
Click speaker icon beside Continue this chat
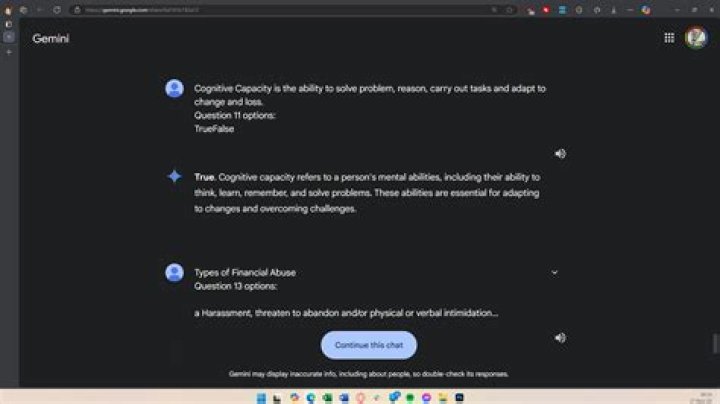coord(560,338)
